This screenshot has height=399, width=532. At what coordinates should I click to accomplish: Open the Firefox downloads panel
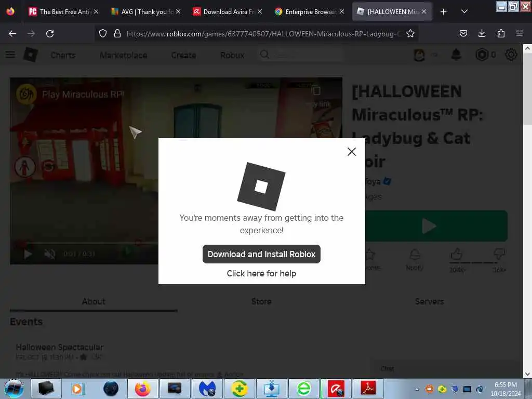tap(482, 34)
